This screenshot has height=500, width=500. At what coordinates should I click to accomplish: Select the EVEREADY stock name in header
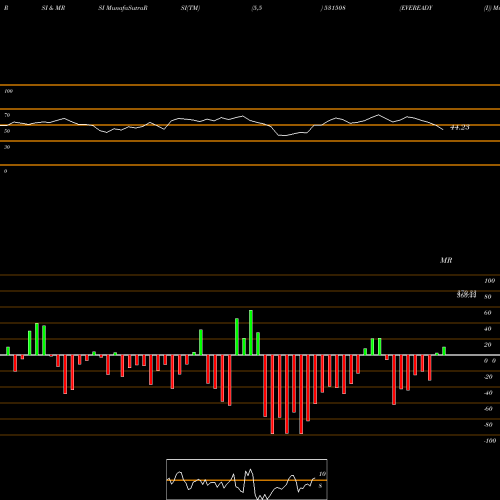(416, 8)
